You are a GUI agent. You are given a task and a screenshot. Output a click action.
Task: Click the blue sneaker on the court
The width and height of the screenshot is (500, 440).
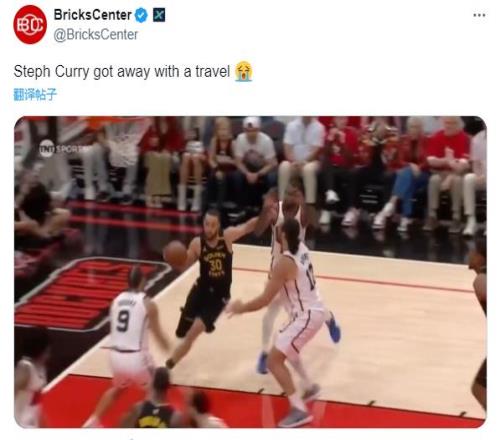tap(333, 328)
